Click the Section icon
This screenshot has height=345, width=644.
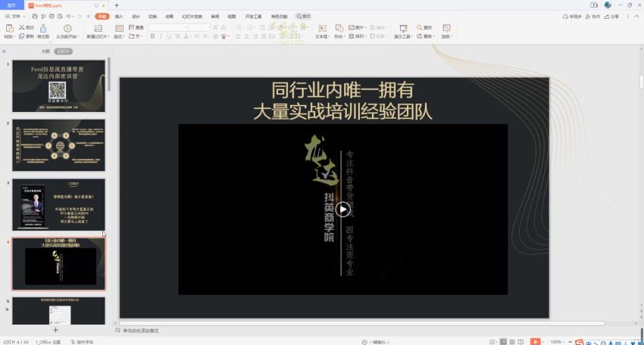coord(131,36)
